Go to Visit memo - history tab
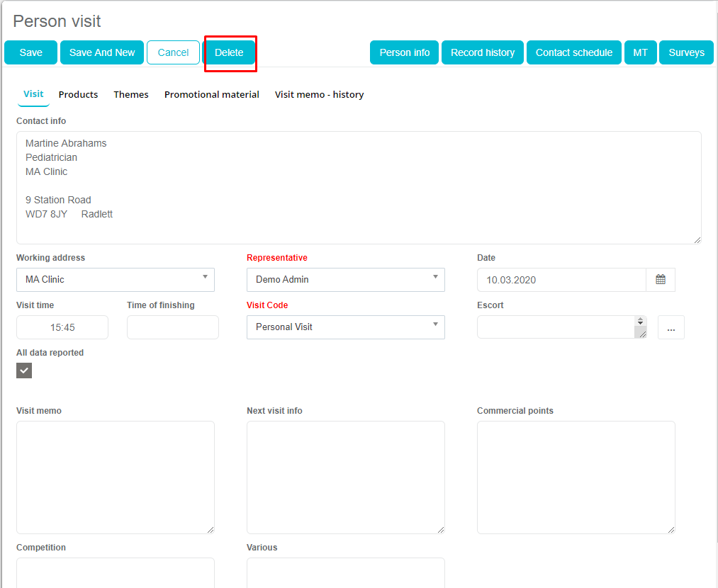The width and height of the screenshot is (718, 588). click(x=319, y=94)
